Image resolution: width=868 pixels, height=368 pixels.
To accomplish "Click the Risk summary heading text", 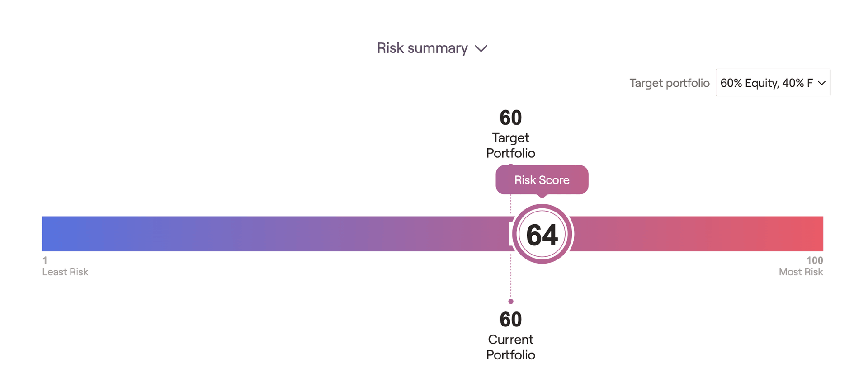I will (422, 48).
